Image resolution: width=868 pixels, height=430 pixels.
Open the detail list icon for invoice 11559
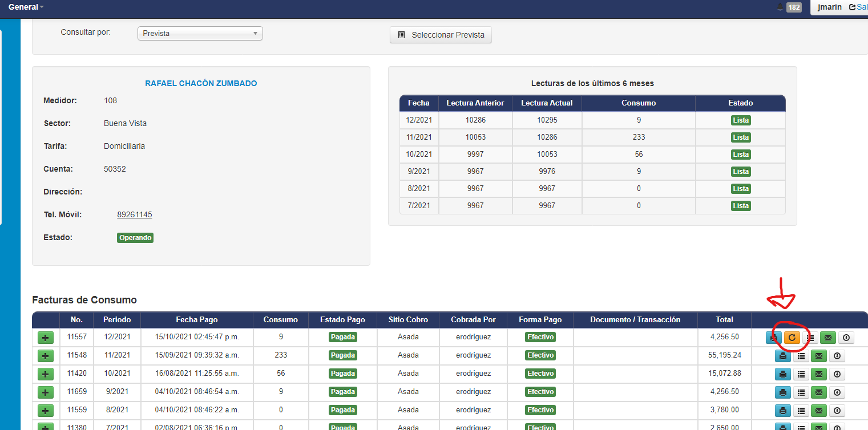point(801,411)
